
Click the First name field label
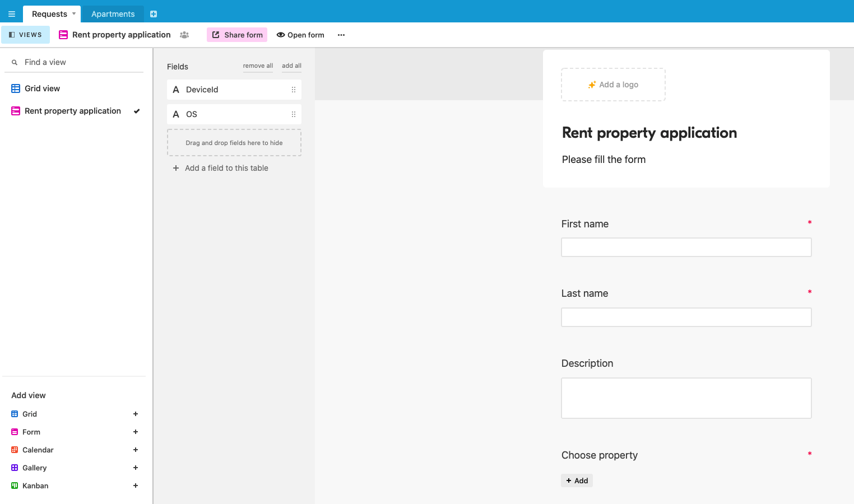point(585,224)
